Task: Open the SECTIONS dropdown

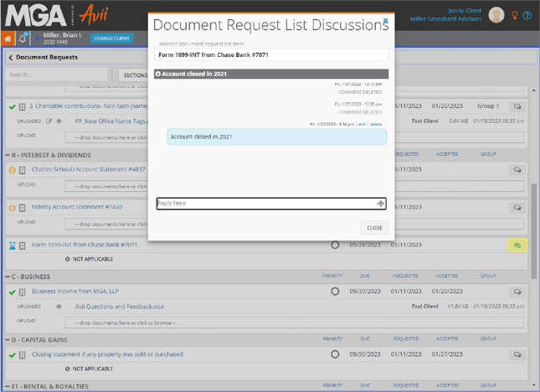Action: pyautogui.click(x=134, y=75)
